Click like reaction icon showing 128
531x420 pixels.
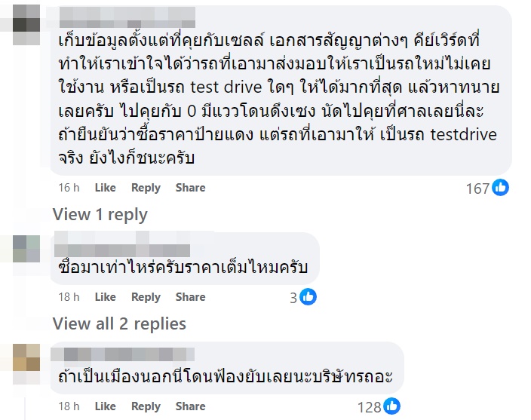coord(391,406)
